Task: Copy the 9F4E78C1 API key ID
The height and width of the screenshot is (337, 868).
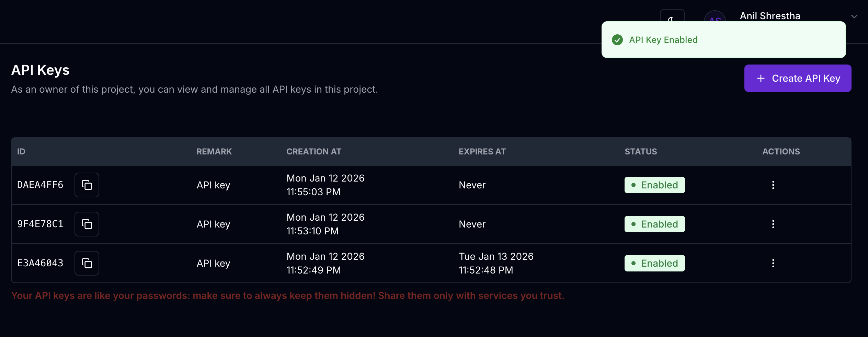Action: [87, 224]
